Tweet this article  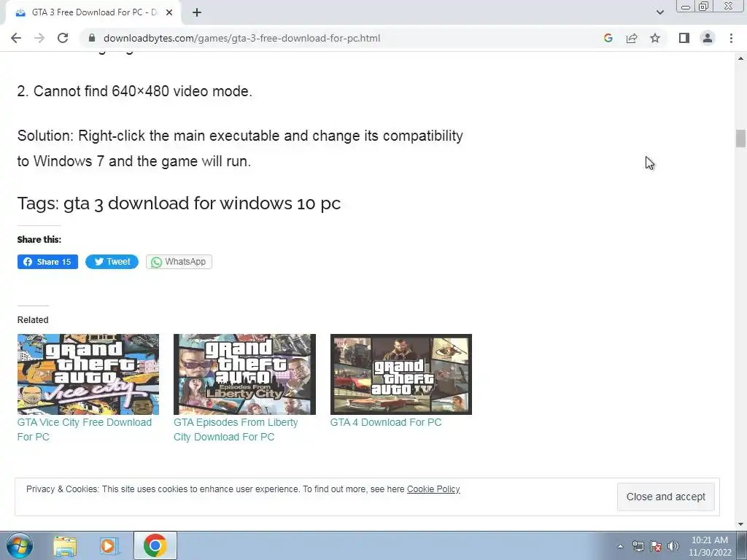112,262
